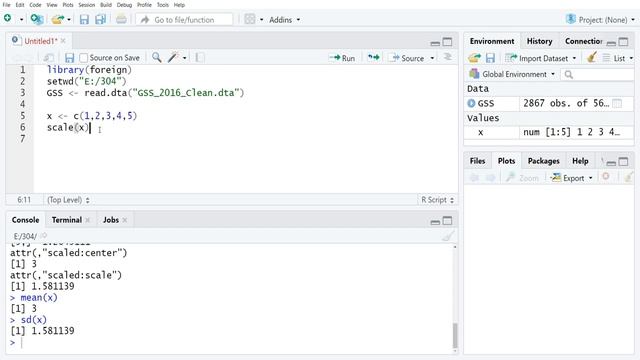Open the (Top Level) scope selector

click(68, 200)
